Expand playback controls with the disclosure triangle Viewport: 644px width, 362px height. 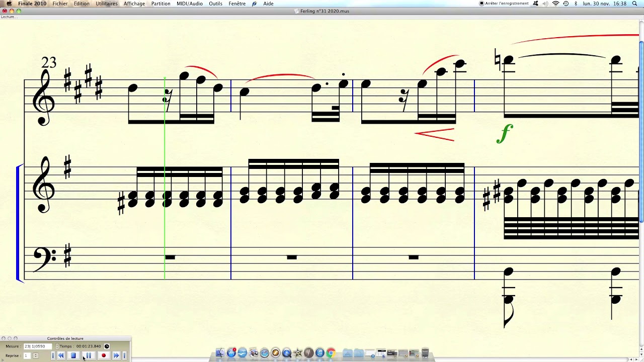click(3, 360)
